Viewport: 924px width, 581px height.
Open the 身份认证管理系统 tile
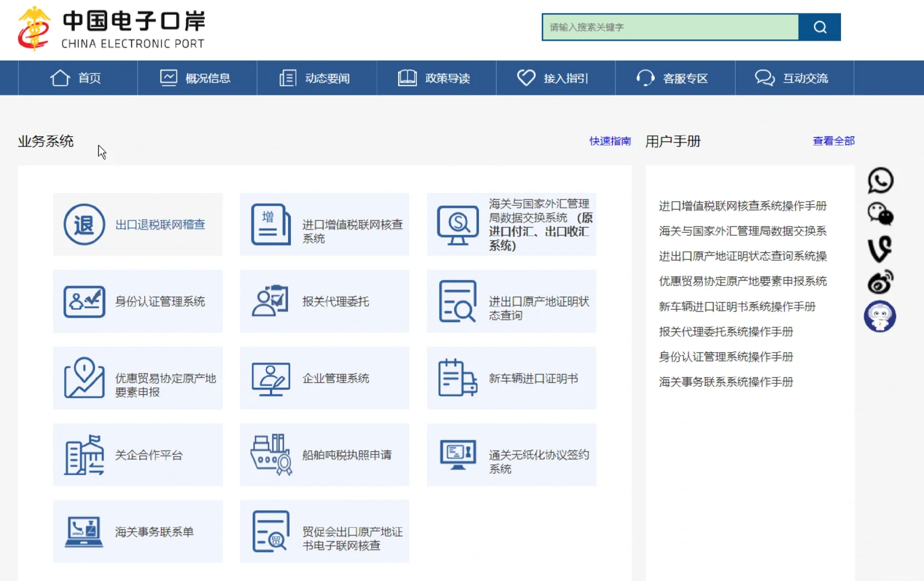137,302
